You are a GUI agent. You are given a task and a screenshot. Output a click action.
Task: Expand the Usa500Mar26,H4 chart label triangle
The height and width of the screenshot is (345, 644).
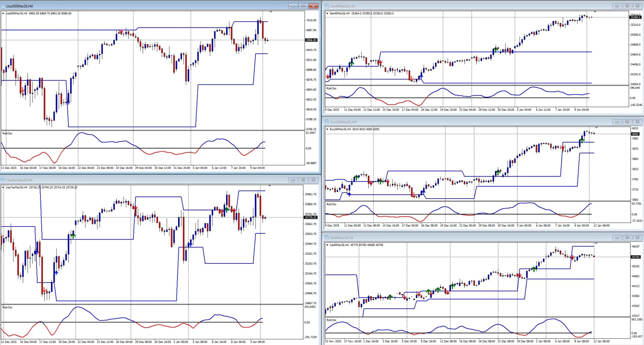tap(3, 13)
